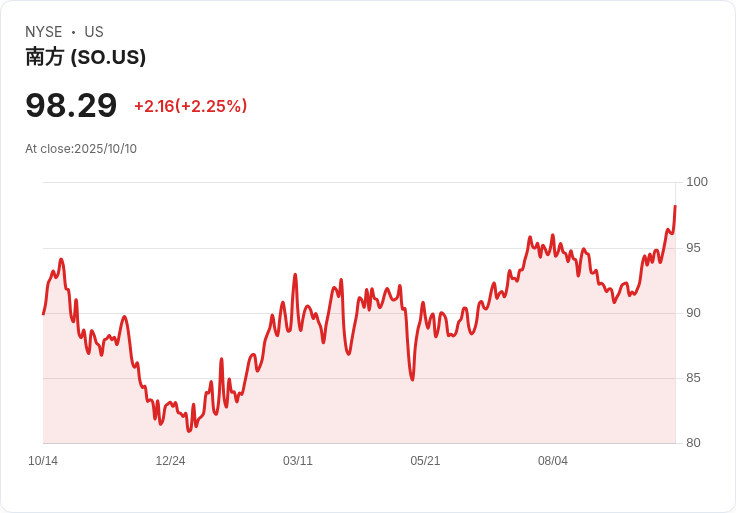This screenshot has height=513, width=736.
Task: Click the 90 y-axis price label
Action: pyautogui.click(x=693, y=313)
